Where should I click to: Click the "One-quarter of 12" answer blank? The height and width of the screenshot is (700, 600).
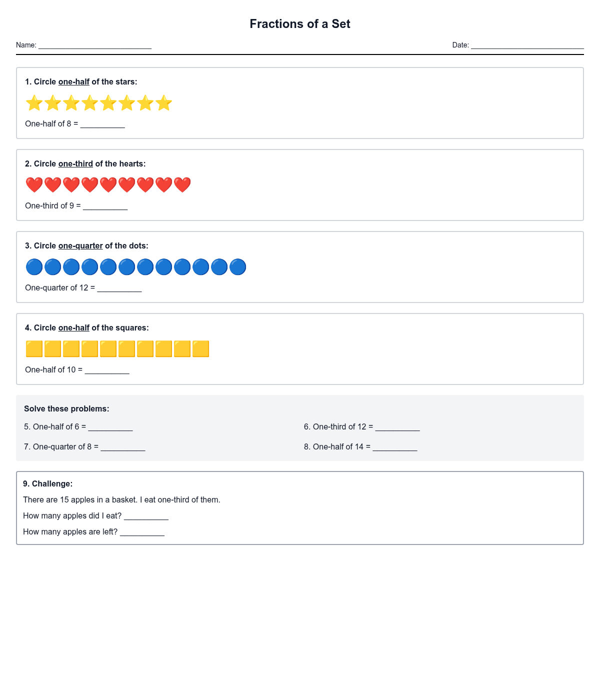point(119,288)
